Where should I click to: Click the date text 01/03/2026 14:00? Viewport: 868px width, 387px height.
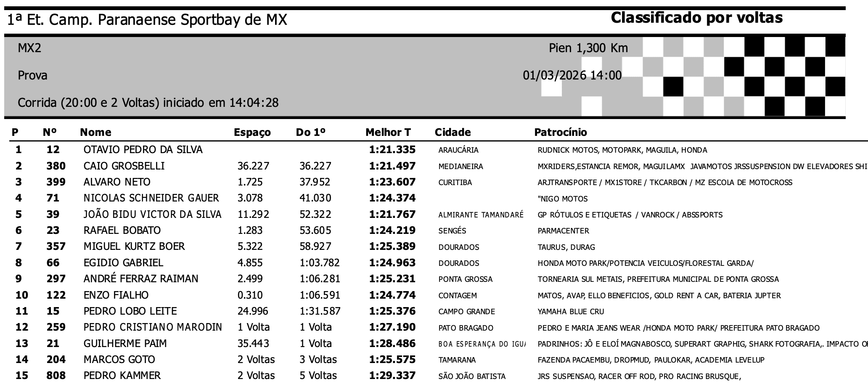pyautogui.click(x=572, y=75)
